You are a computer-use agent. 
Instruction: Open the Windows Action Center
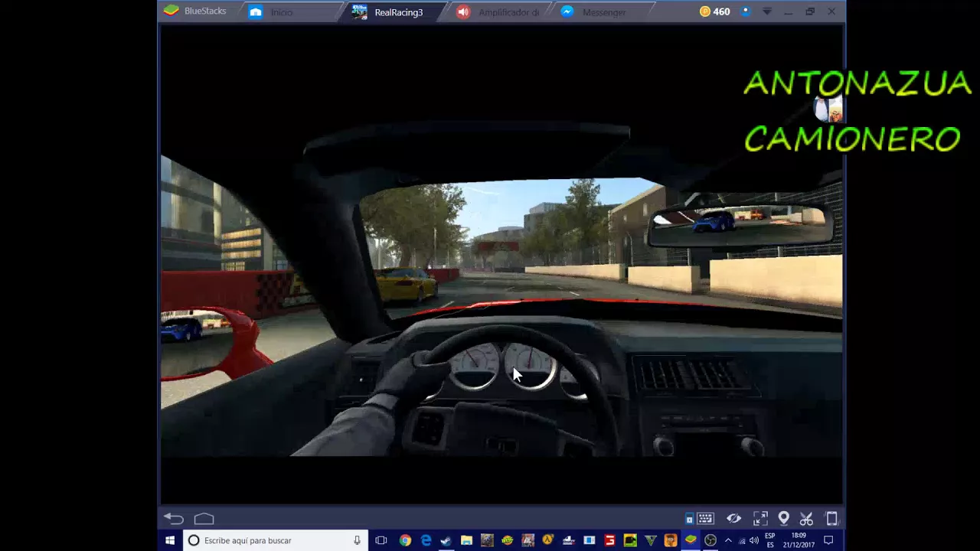(x=828, y=540)
